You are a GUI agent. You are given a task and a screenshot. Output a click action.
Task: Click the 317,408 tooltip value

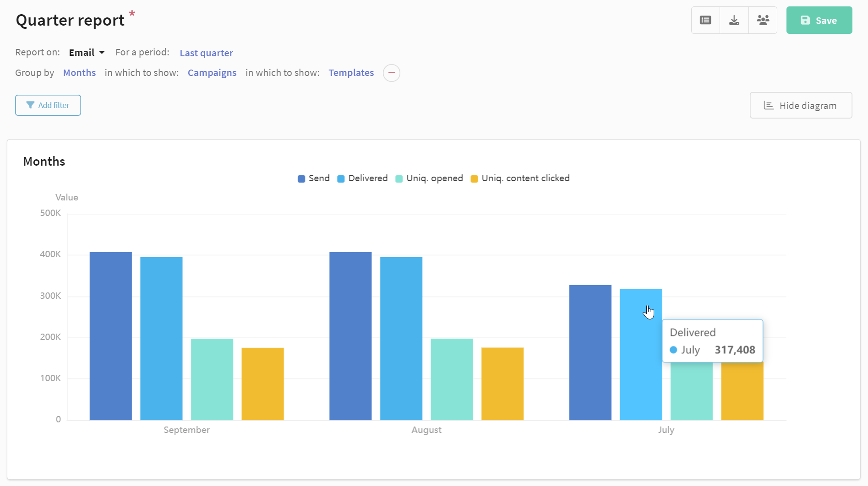click(x=735, y=350)
